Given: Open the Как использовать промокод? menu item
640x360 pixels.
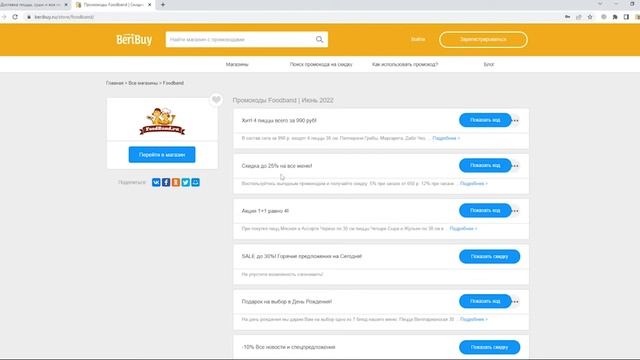Looking at the screenshot, I should click(x=405, y=64).
